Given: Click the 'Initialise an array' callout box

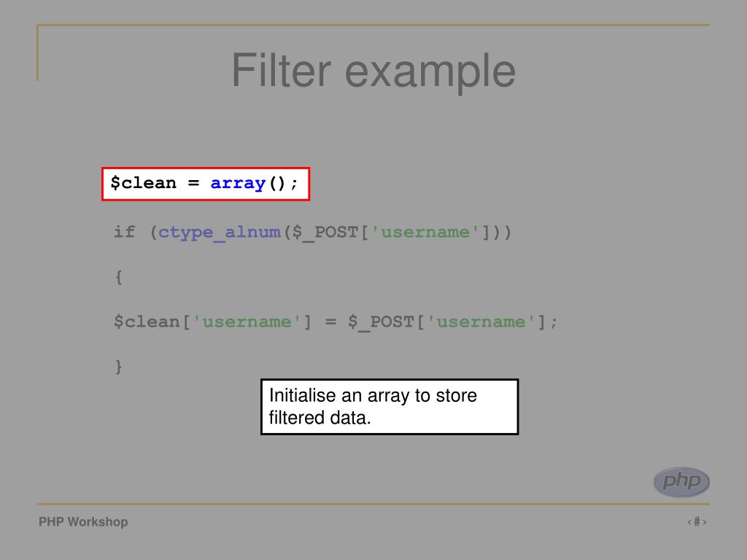Looking at the screenshot, I should pos(390,407).
